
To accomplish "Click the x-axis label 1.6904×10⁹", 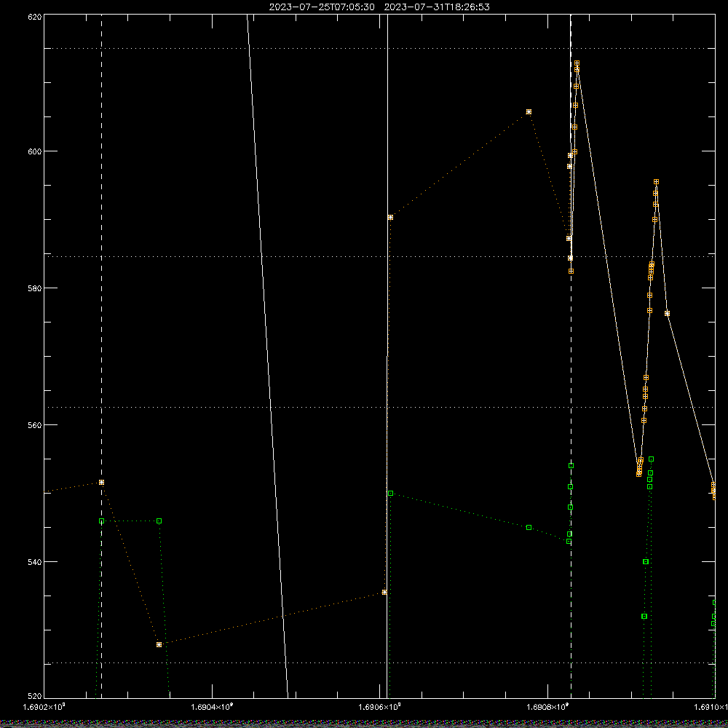I will (212, 707).
